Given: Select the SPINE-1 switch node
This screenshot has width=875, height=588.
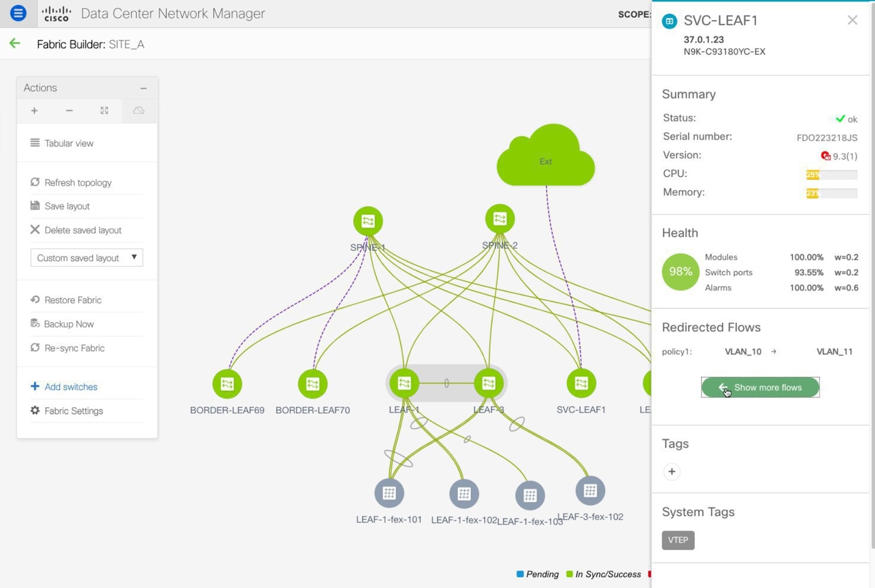Looking at the screenshot, I should pyautogui.click(x=368, y=221).
